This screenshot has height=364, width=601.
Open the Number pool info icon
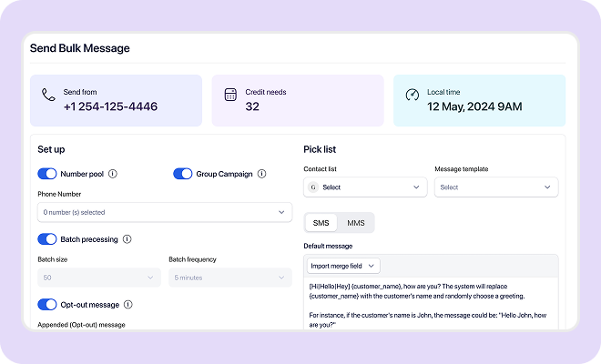tap(113, 174)
